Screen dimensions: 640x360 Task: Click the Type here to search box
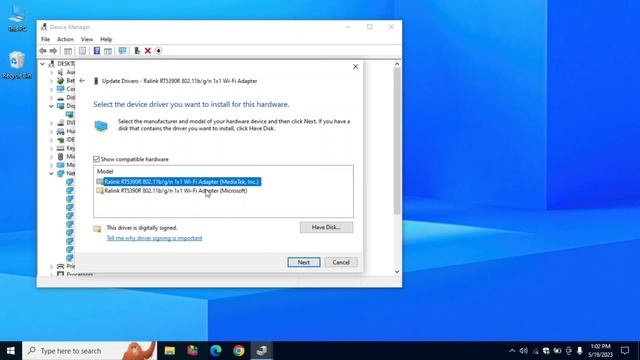pos(89,351)
